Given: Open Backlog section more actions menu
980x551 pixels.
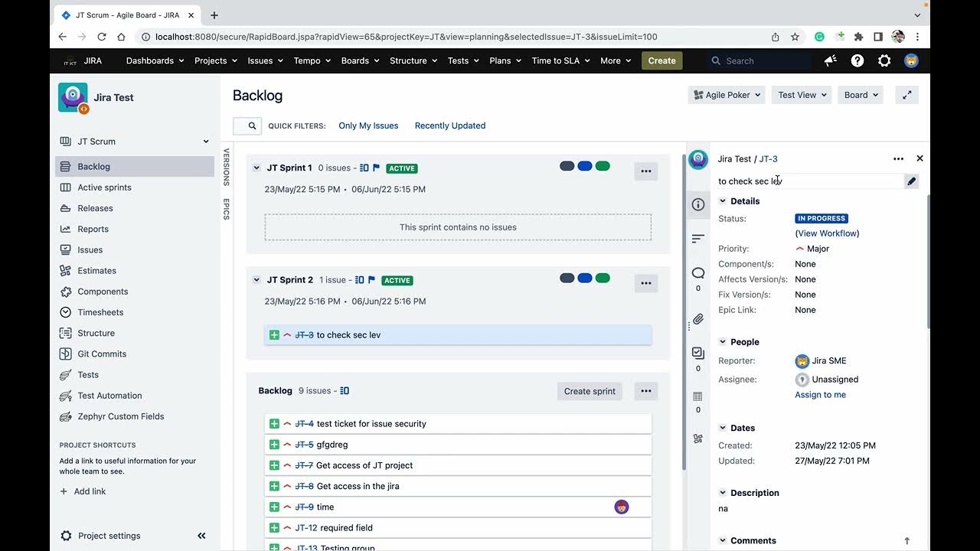Looking at the screenshot, I should click(646, 391).
